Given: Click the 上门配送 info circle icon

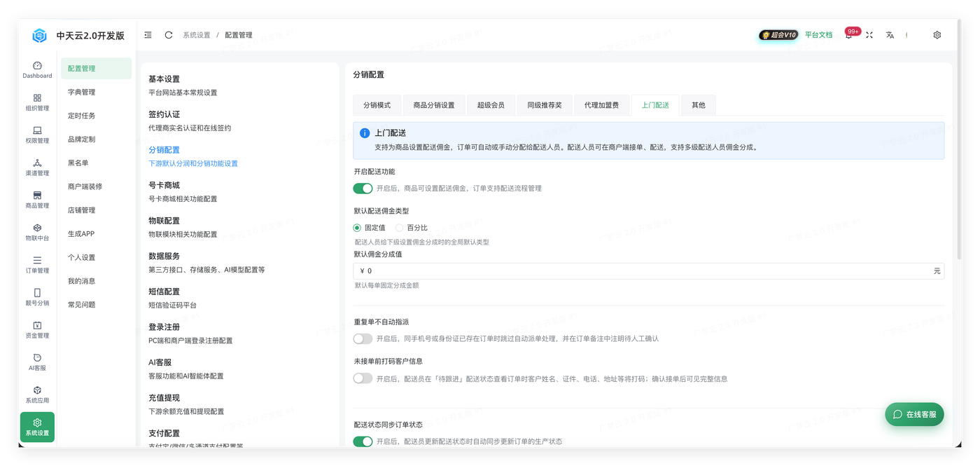Looking at the screenshot, I should (365, 133).
